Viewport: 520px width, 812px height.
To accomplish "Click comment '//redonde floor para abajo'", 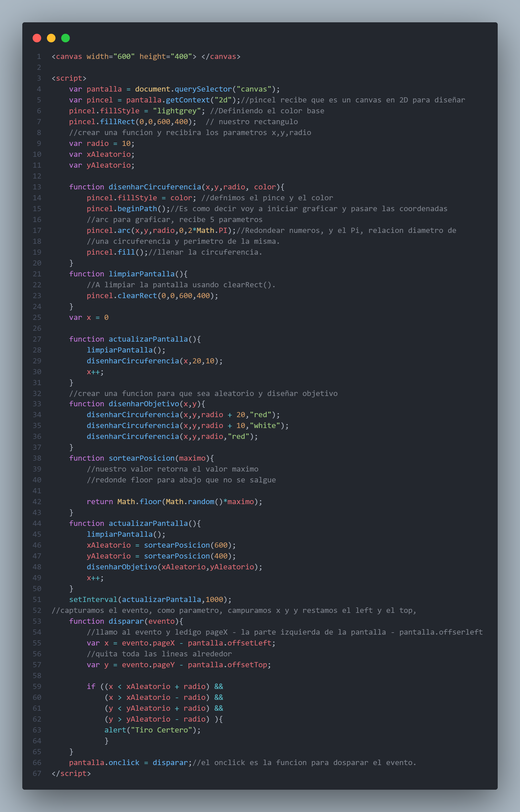I will pos(181,480).
